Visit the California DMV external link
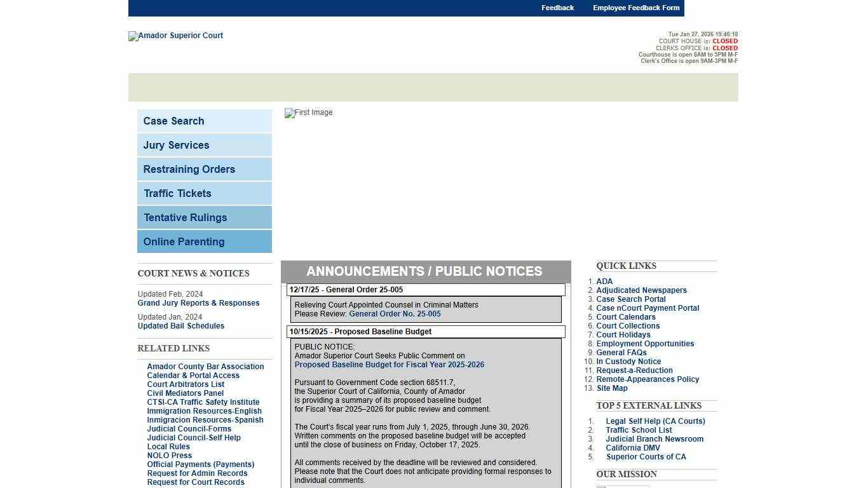The height and width of the screenshot is (488, 868). (x=632, y=448)
